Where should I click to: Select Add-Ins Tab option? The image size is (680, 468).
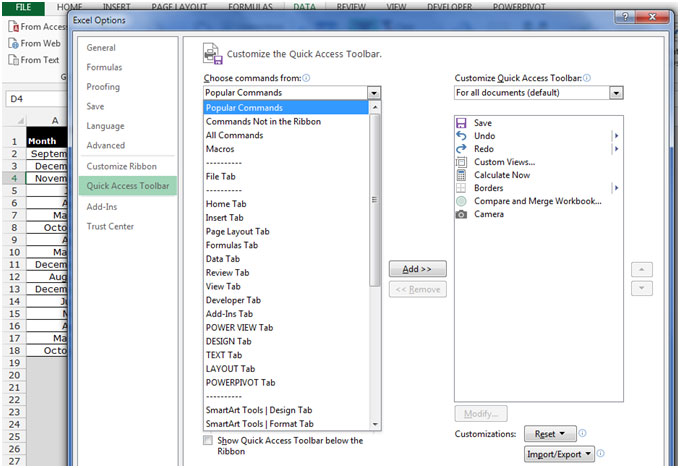pyautogui.click(x=286, y=314)
